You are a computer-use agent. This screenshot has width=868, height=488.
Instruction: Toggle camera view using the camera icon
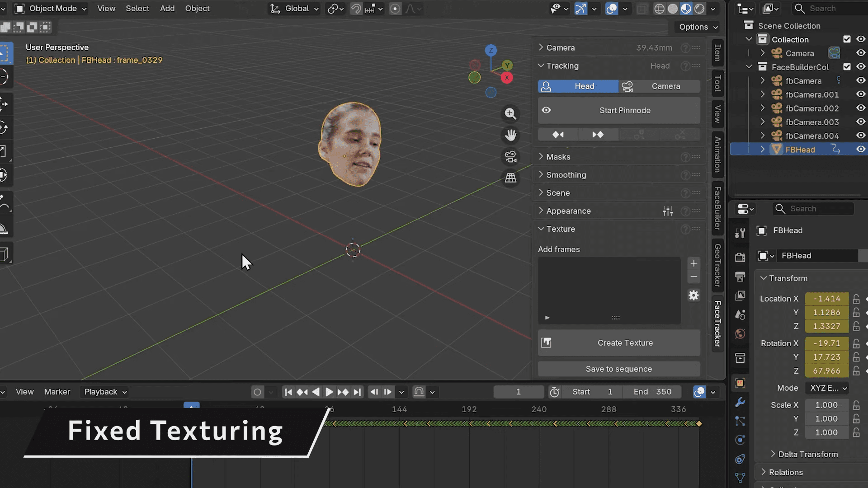(510, 157)
